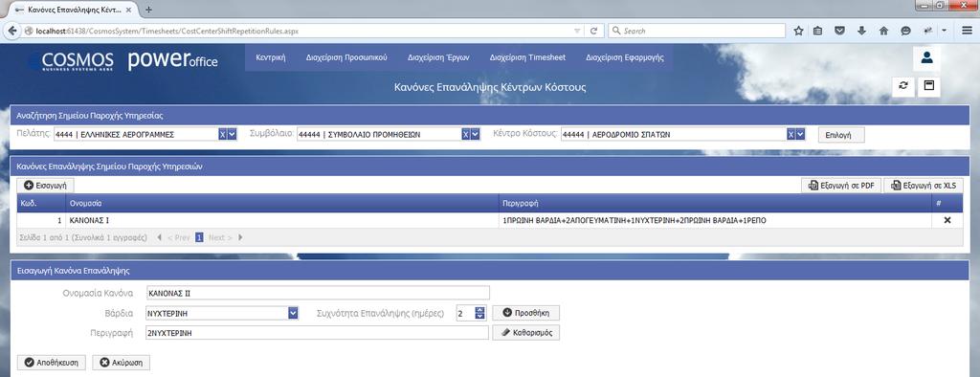The height and width of the screenshot is (377, 980).
Task: Open the user profile icon
Action: [x=926, y=57]
